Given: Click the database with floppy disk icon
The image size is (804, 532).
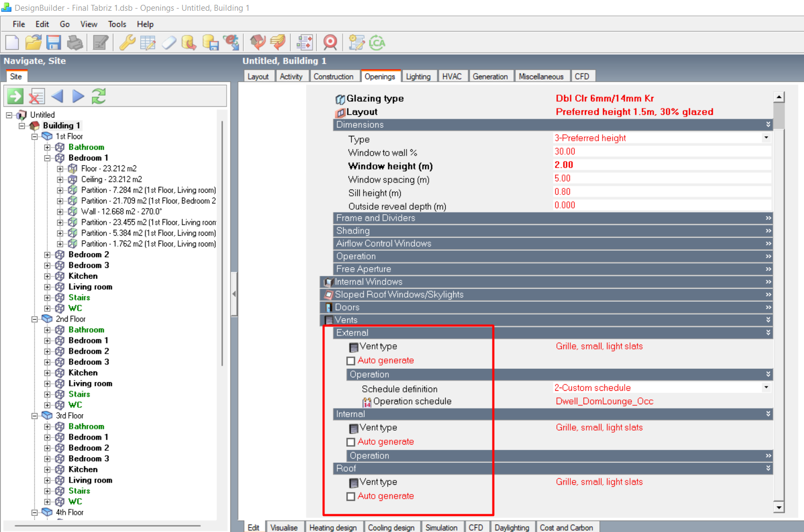Looking at the screenshot, I should tap(211, 42).
